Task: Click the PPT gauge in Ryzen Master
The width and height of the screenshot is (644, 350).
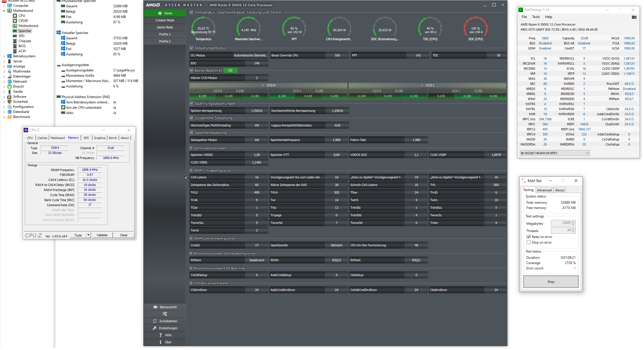Action: (x=294, y=29)
